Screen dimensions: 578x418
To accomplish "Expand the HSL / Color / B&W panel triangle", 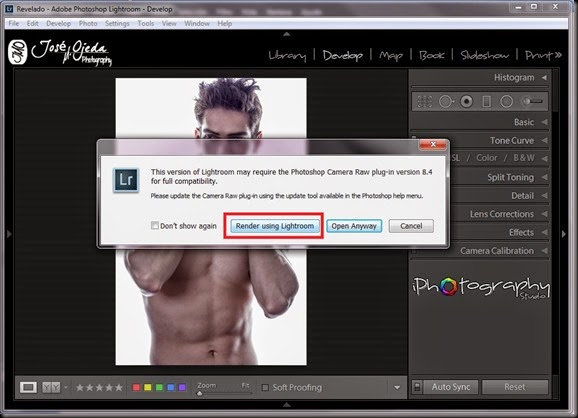I will click(x=544, y=158).
